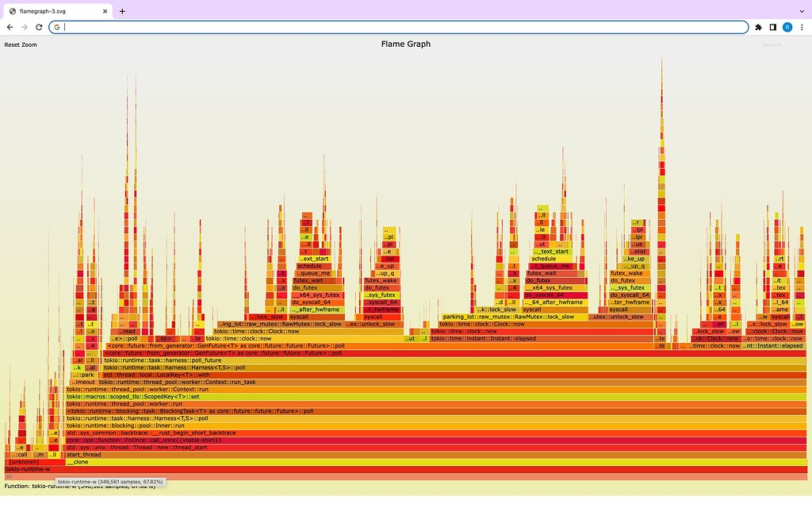
Task: Click the [unknown] frame
Action: (x=24, y=461)
